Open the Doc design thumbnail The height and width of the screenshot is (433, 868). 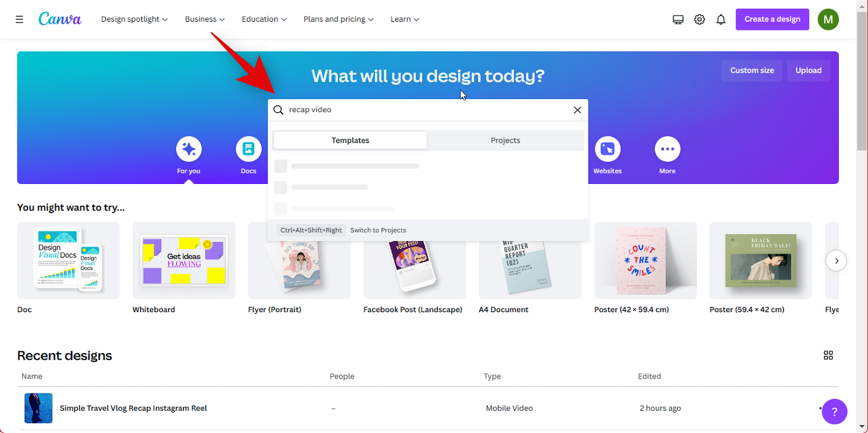pos(68,261)
